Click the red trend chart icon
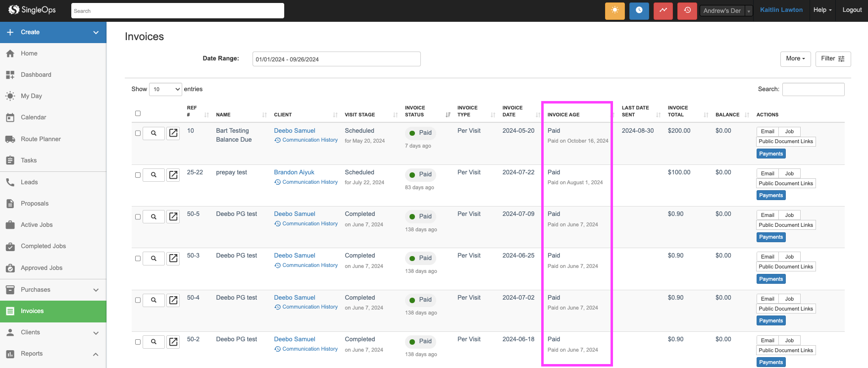The width and height of the screenshot is (868, 368). [x=663, y=10]
